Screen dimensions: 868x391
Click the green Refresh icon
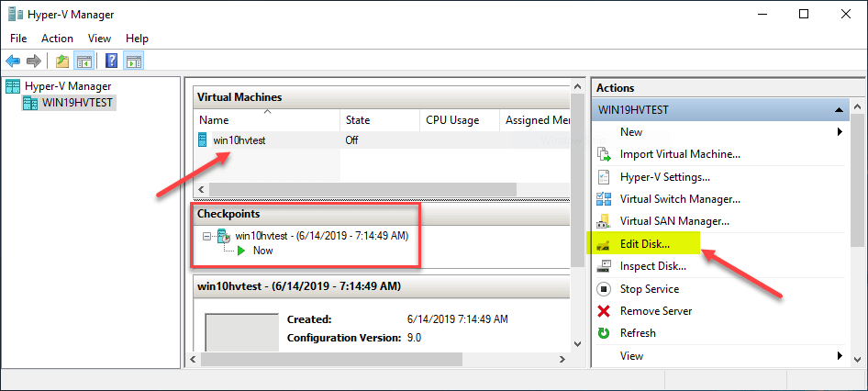[x=604, y=333]
